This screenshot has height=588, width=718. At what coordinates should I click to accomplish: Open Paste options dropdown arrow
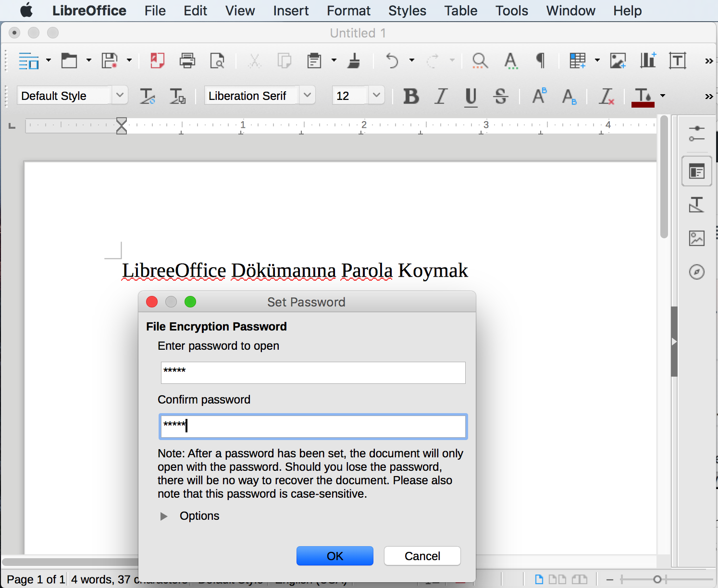(334, 60)
